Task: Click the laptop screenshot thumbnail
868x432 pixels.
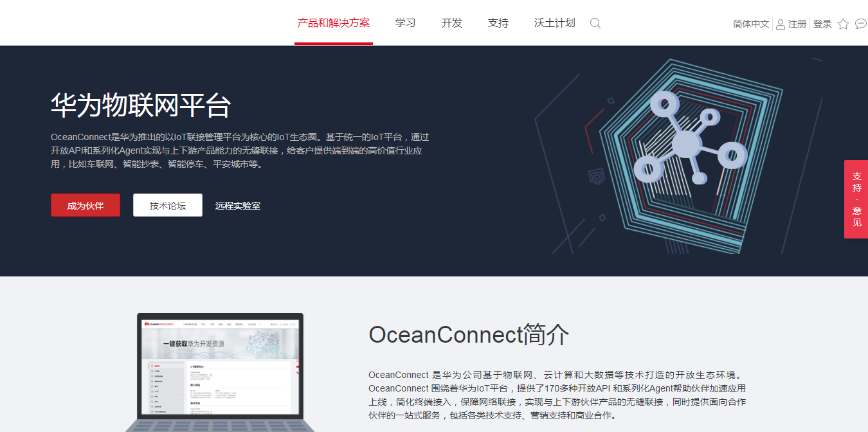Action: pos(219,372)
